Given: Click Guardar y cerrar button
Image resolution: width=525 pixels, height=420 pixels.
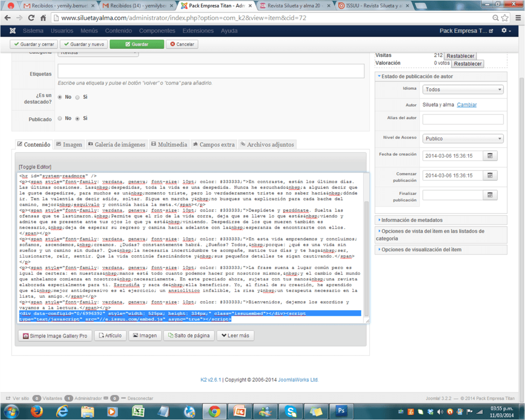Looking at the screenshot, I should click(34, 44).
